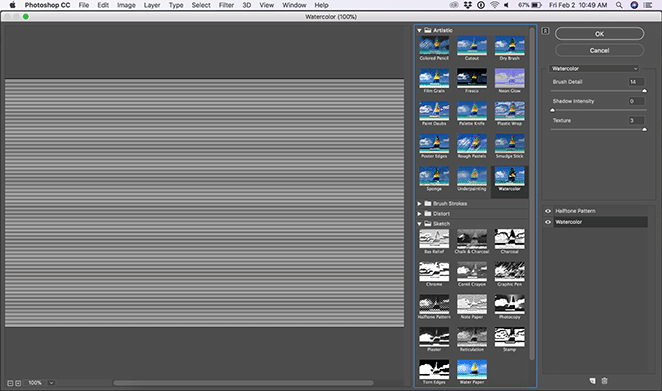The width and height of the screenshot is (662, 391).
Task: Open the Layer menu
Action: (152, 5)
